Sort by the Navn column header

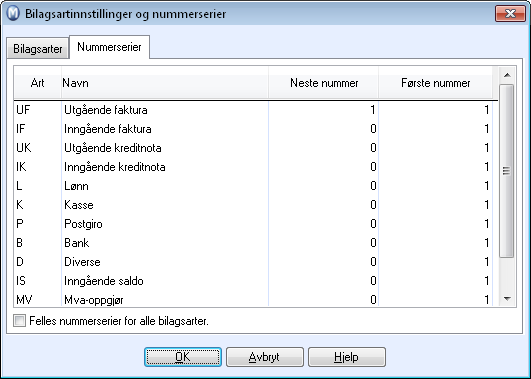[x=165, y=83]
